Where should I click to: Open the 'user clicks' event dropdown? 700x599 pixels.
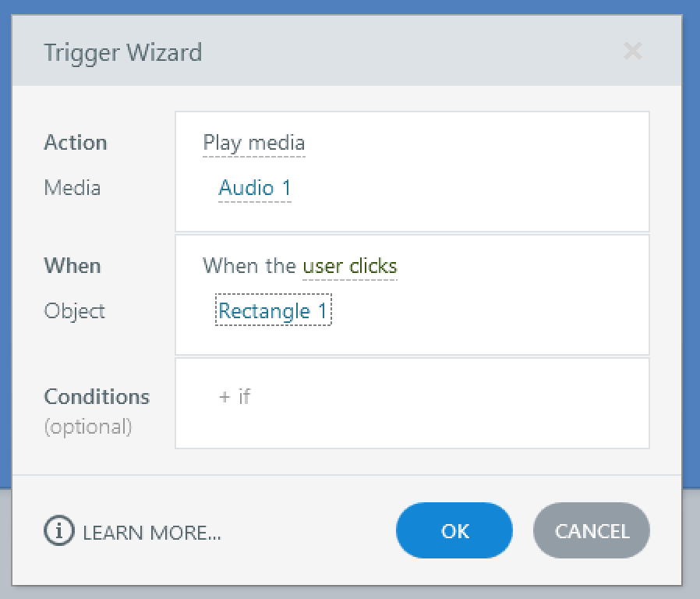pyautogui.click(x=350, y=266)
